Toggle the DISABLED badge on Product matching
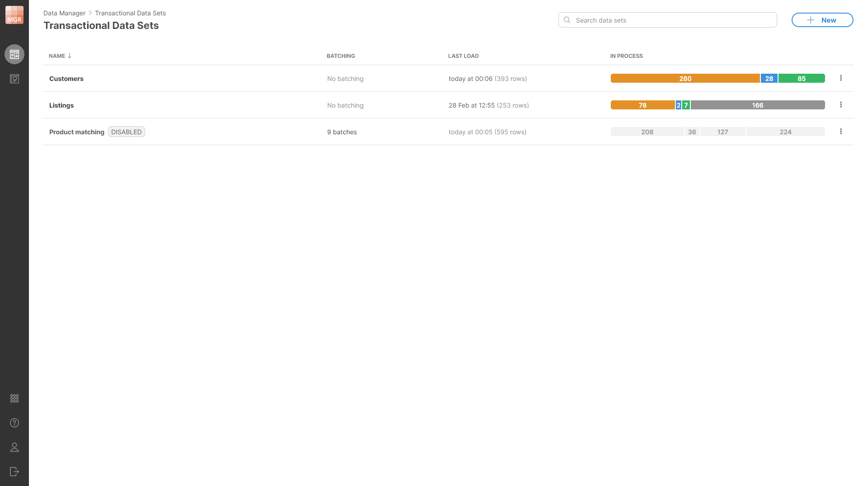The image size is (868, 486). coord(126,132)
